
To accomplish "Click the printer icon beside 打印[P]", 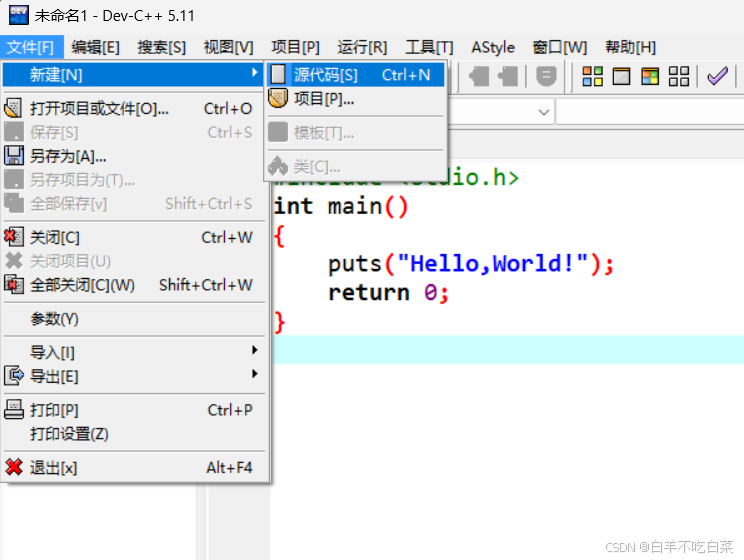I will (x=14, y=410).
